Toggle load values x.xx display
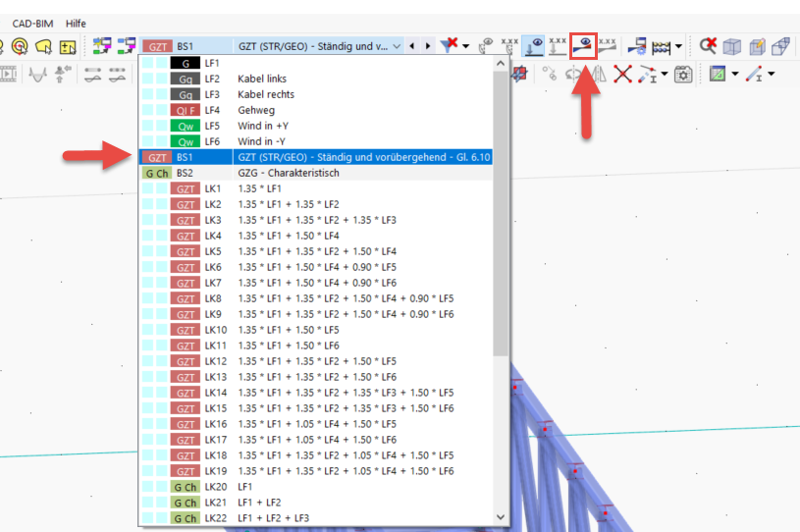Viewport: 800px width, 532px height. pos(558,46)
